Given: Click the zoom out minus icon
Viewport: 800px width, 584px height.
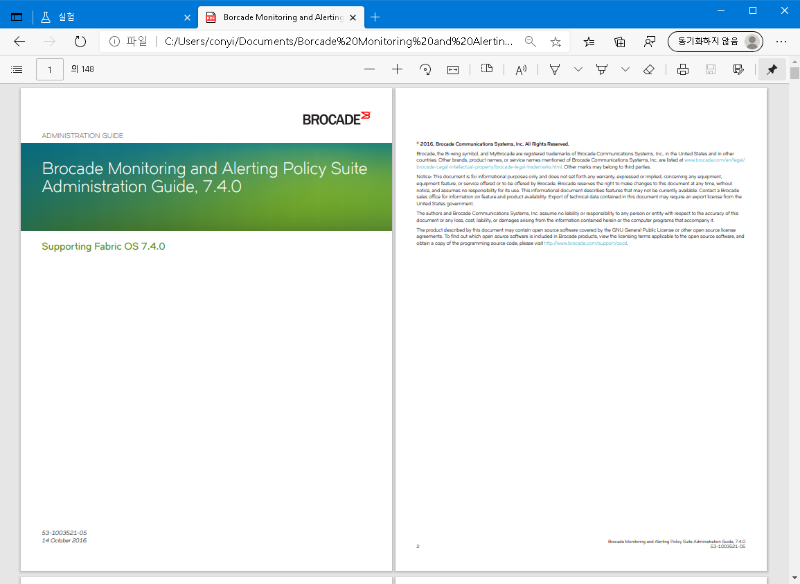Looking at the screenshot, I should point(369,69).
